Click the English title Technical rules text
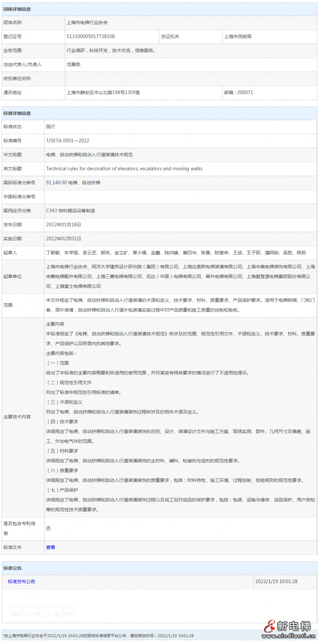The height and width of the screenshot is (644, 320). pyautogui.click(x=124, y=169)
